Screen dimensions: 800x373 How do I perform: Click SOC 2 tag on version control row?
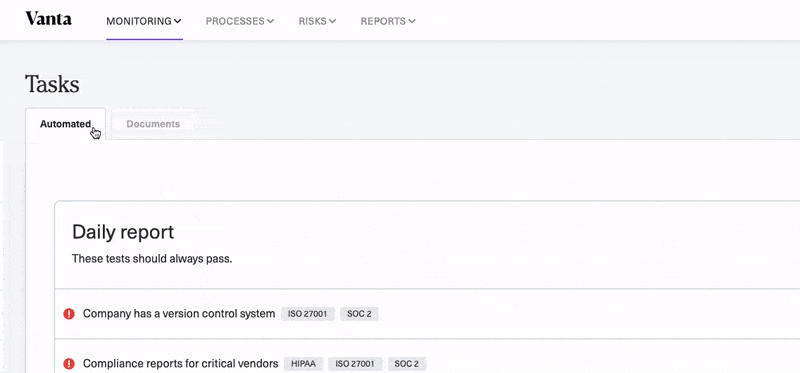point(359,314)
